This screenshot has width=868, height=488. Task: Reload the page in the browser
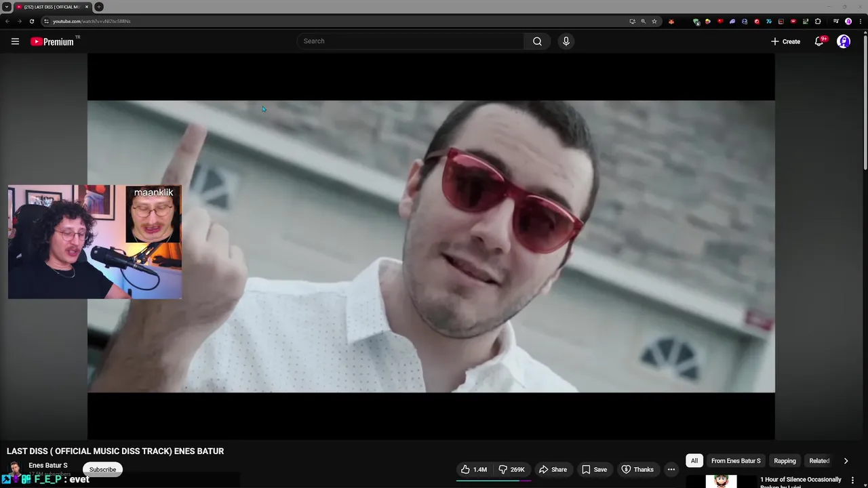tap(31, 21)
